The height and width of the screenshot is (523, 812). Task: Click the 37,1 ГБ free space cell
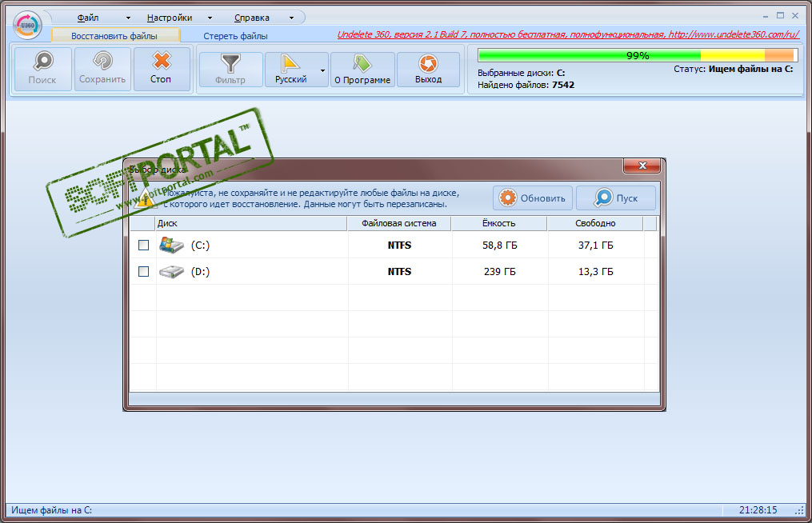click(x=595, y=246)
